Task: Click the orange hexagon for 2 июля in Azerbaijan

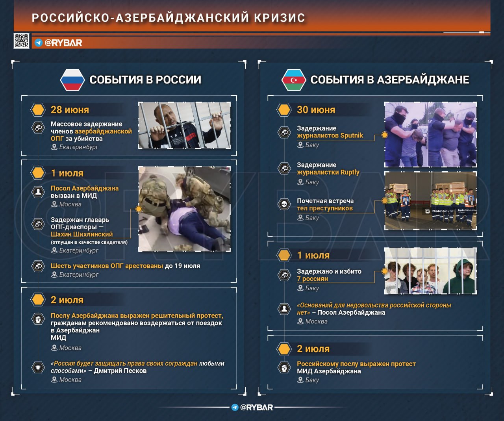Action: point(284,349)
